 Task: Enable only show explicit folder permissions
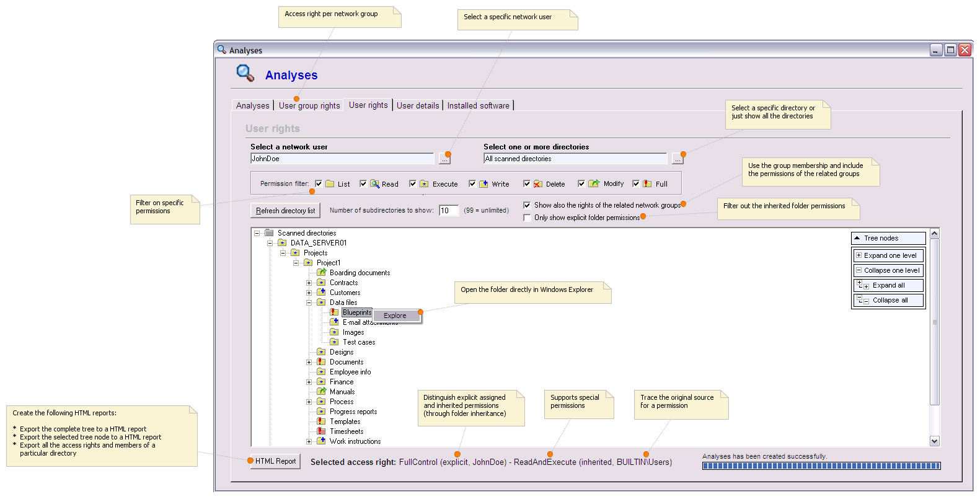(527, 218)
